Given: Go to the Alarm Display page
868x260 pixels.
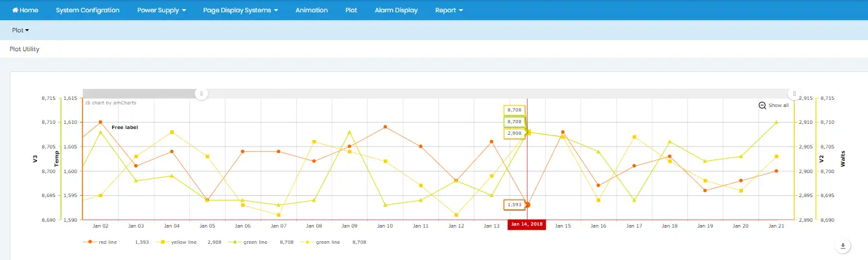Looking at the screenshot, I should (396, 10).
